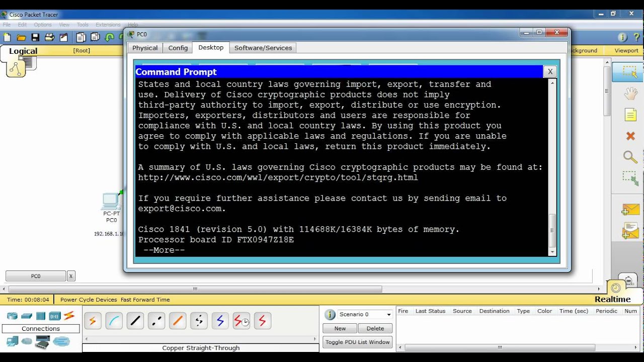The height and width of the screenshot is (362, 644).
Task: Pick the Copper Straight-Through black cable
Action: tap(135, 321)
